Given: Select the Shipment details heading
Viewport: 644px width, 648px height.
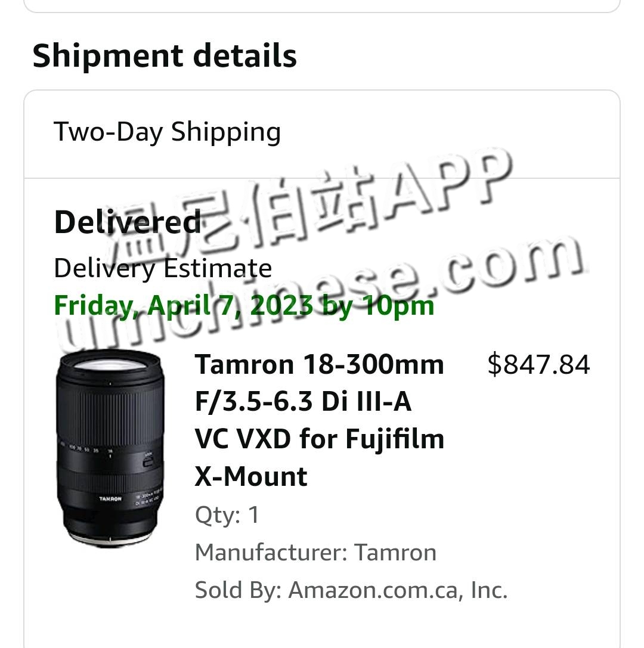Looking at the screenshot, I should coord(165,55).
